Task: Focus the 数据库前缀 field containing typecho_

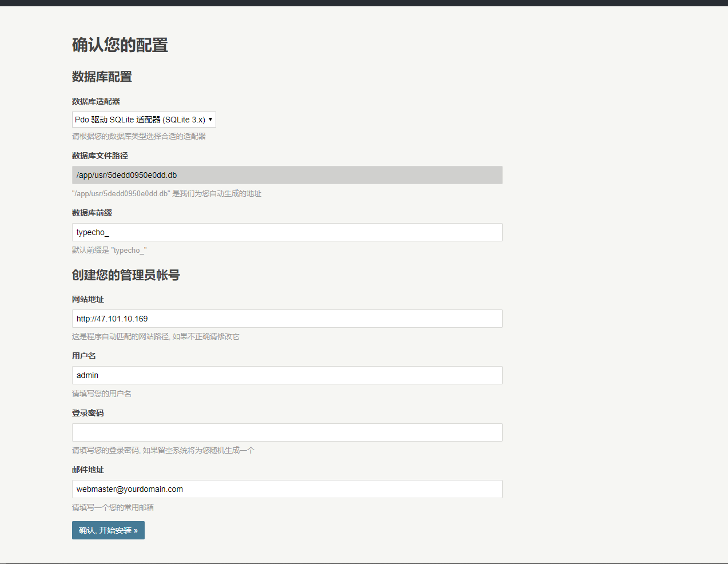Action: pyautogui.click(x=287, y=232)
